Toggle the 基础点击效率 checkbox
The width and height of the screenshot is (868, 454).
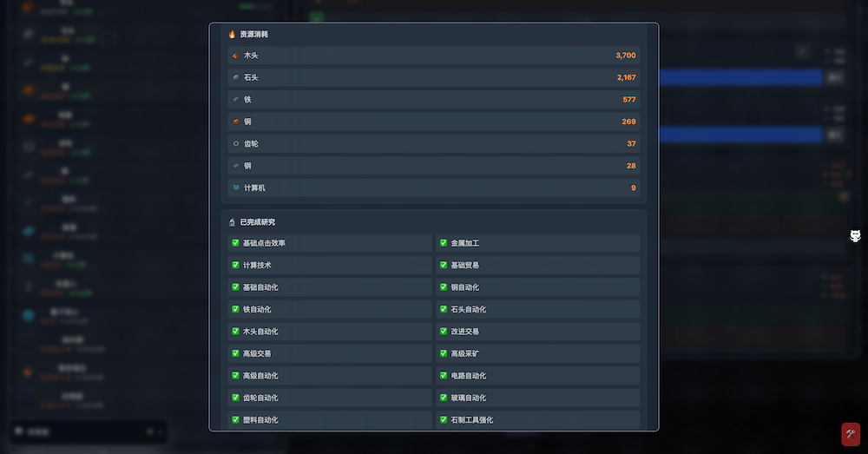point(235,243)
